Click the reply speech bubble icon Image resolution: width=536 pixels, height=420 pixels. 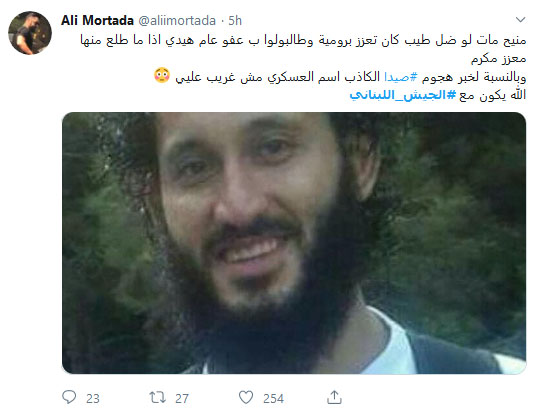[69, 397]
